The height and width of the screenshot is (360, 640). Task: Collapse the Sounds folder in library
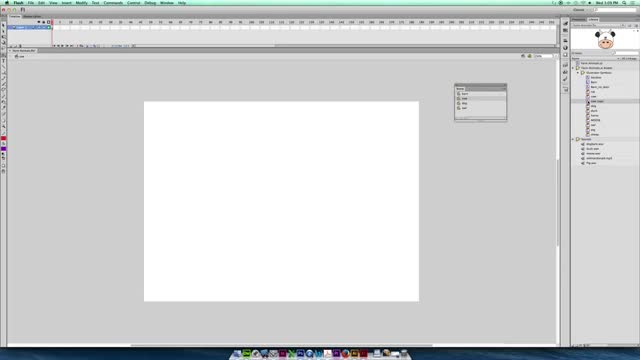coord(573,139)
